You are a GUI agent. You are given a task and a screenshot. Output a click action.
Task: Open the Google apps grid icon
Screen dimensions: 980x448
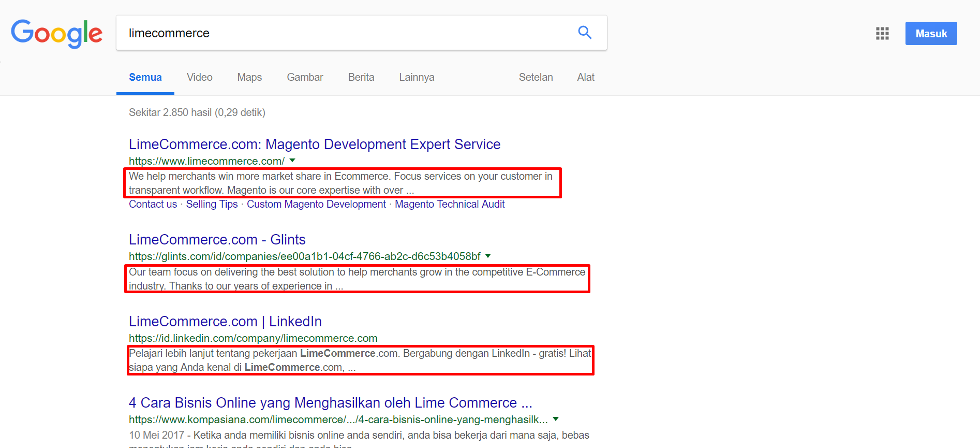tap(882, 34)
